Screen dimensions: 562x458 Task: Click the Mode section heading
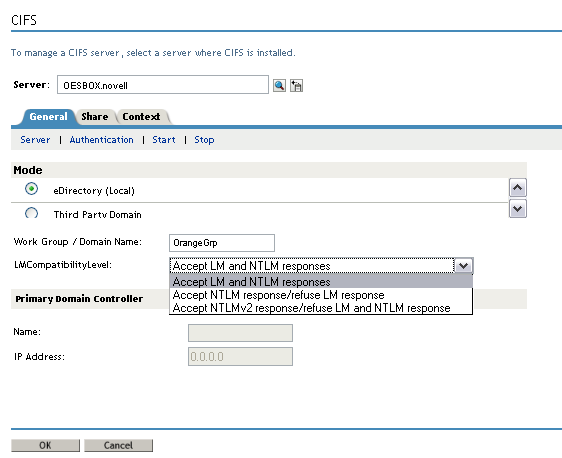[28, 170]
